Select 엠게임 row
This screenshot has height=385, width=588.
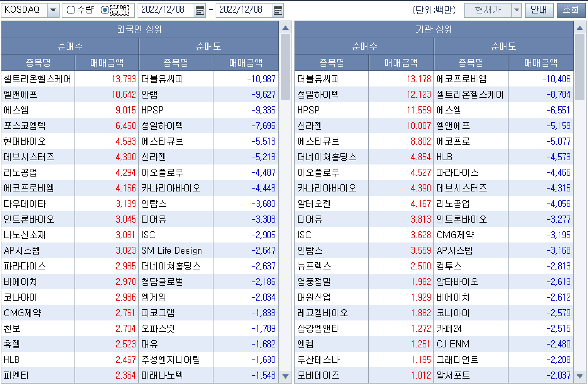(176, 297)
